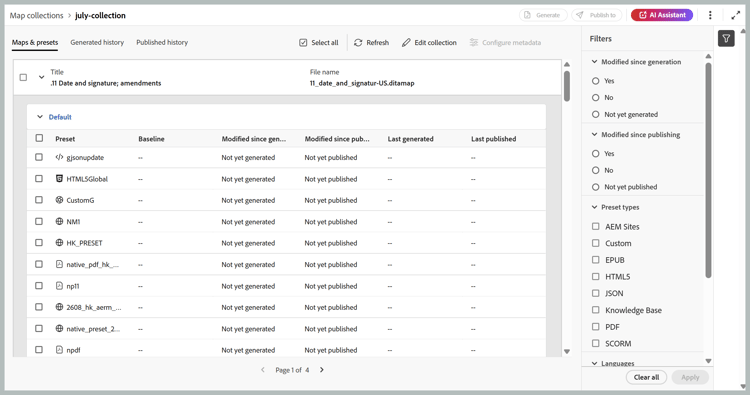Image resolution: width=750 pixels, height=395 pixels.
Task: Check the NM1 preset row
Action: (39, 221)
